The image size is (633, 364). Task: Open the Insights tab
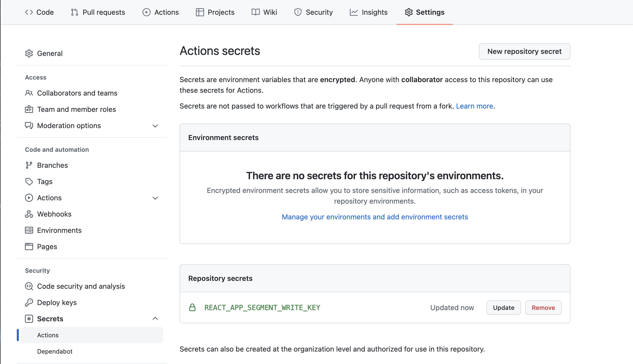coord(369,12)
